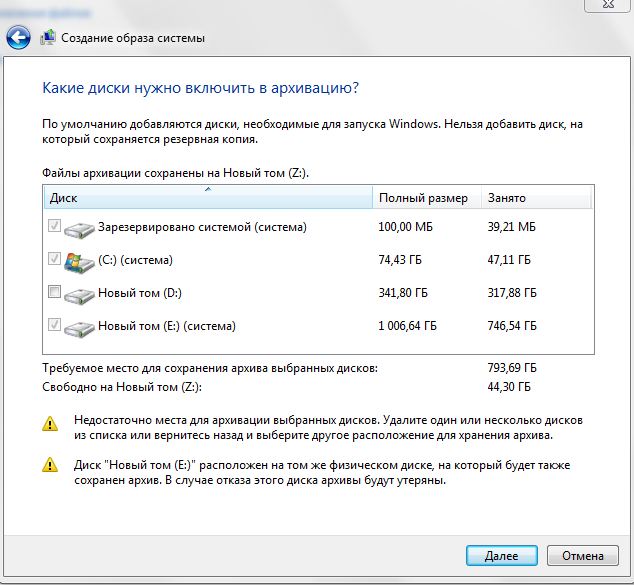Select the row labeled (C:) (система)
The height and width of the screenshot is (585, 634).
318,260
